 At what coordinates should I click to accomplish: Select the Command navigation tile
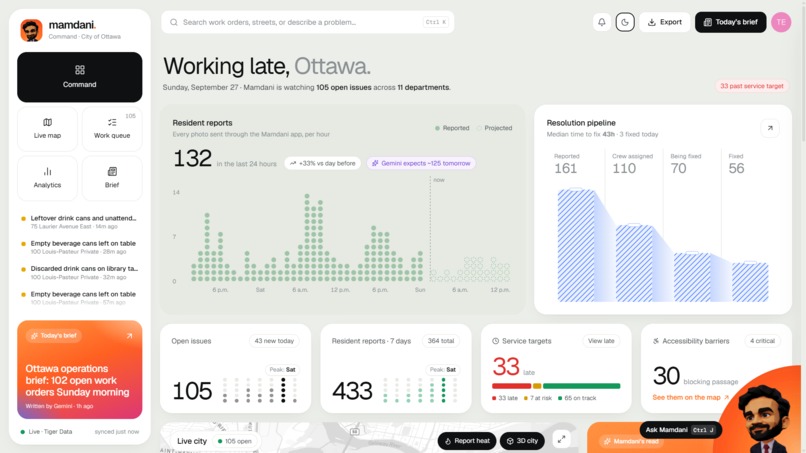tap(80, 77)
